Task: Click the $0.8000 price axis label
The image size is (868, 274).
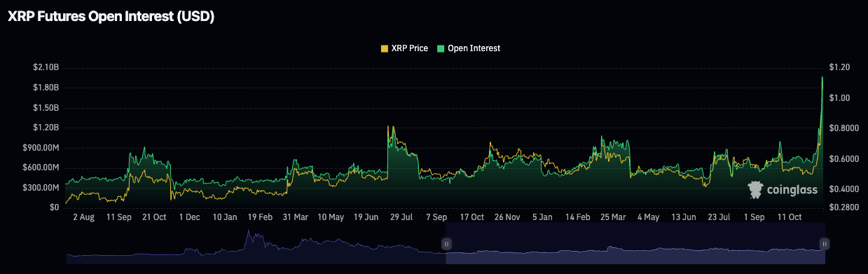Action: (844, 128)
